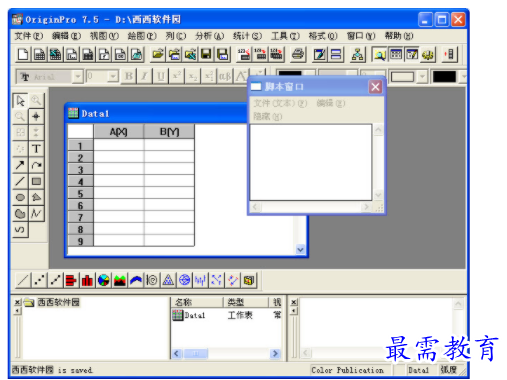Toggle Italic text formatting
The height and width of the screenshot is (380, 507).
[145, 77]
